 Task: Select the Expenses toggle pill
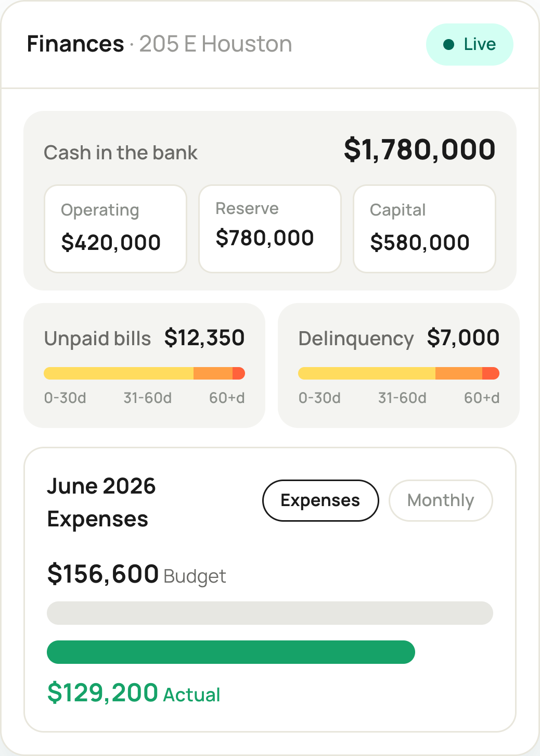pos(320,500)
